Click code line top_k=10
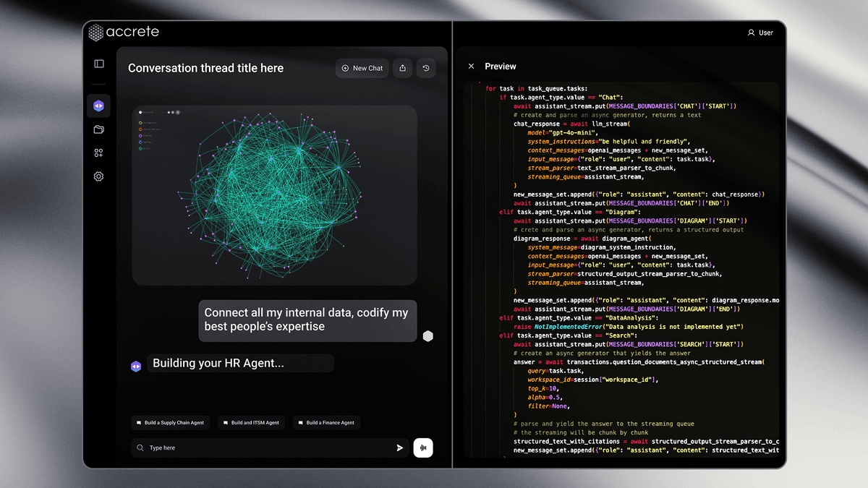 click(x=545, y=388)
